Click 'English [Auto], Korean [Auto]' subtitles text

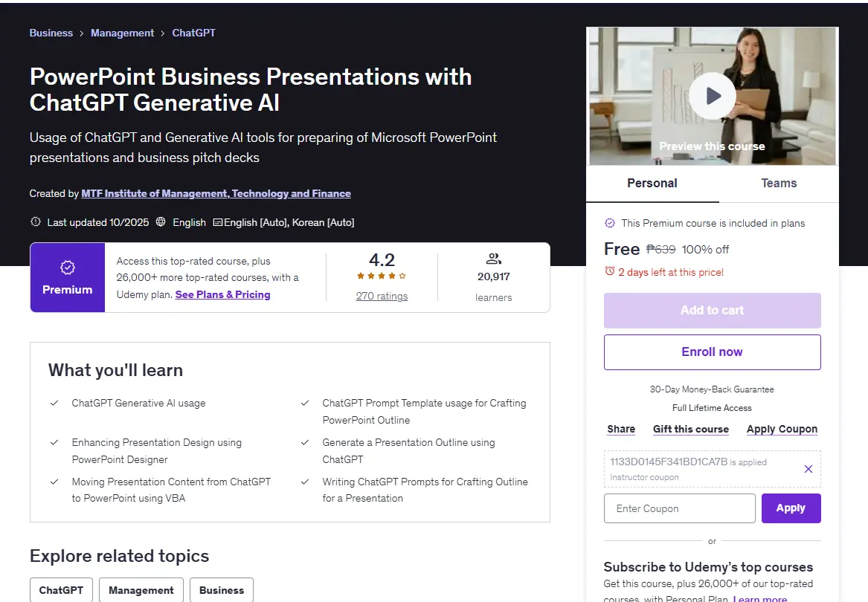289,222
